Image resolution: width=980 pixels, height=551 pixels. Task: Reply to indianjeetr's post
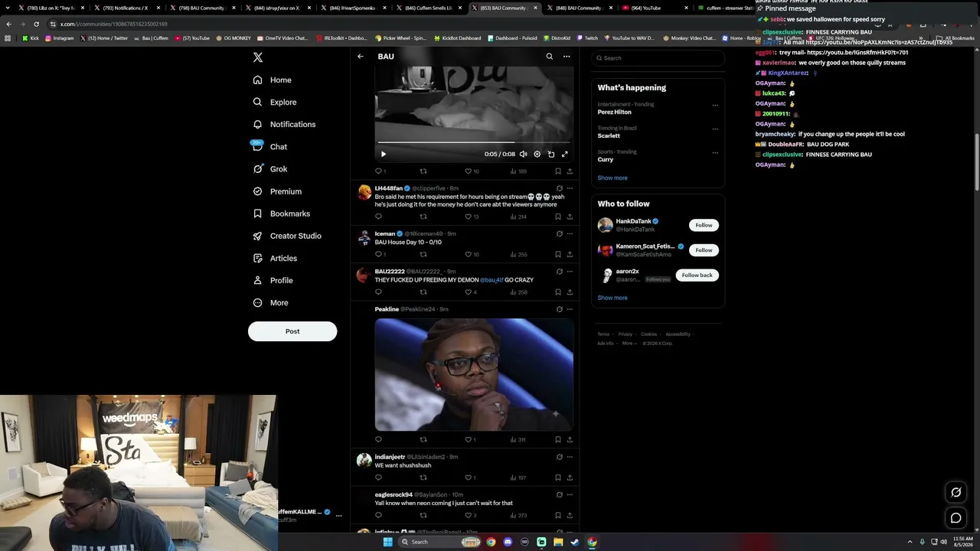tap(378, 478)
